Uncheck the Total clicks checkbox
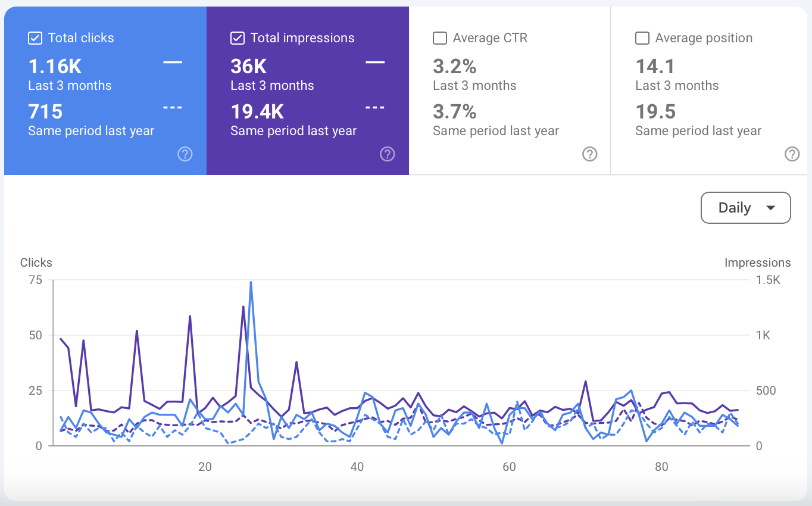Viewport: 812px width, 506px height. tap(35, 38)
